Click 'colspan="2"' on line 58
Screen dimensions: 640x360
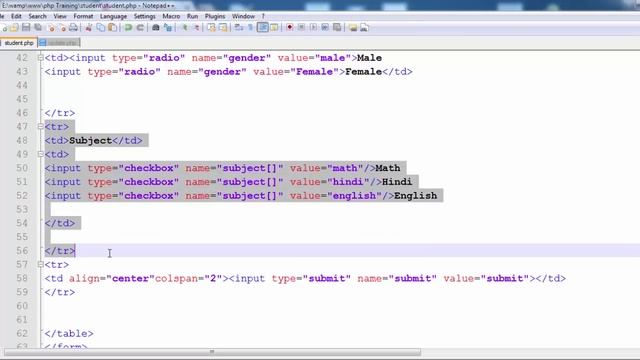coord(189,278)
